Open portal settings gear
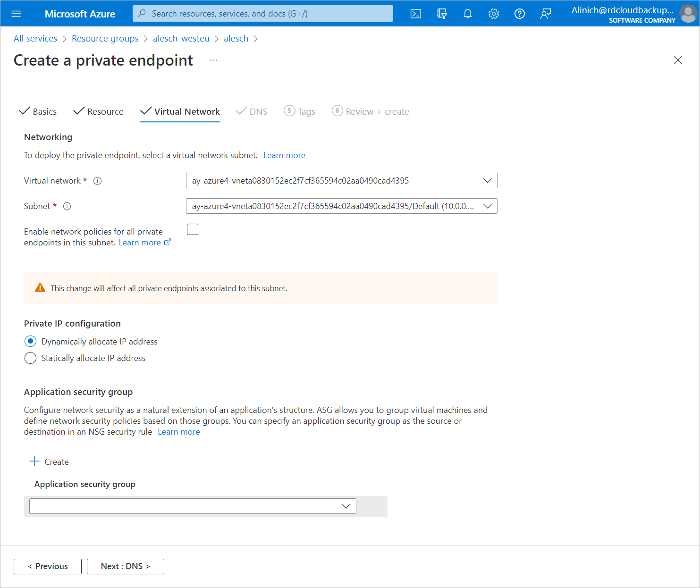The width and height of the screenshot is (700, 588). tap(494, 14)
